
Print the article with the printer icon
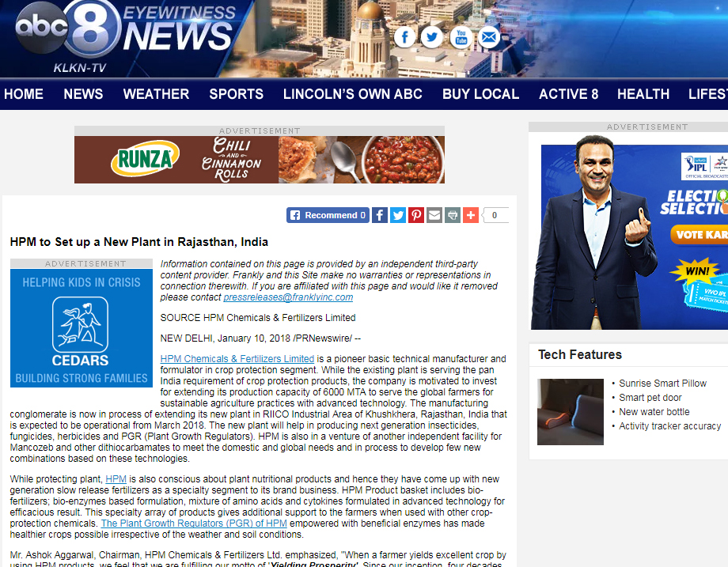coord(452,215)
